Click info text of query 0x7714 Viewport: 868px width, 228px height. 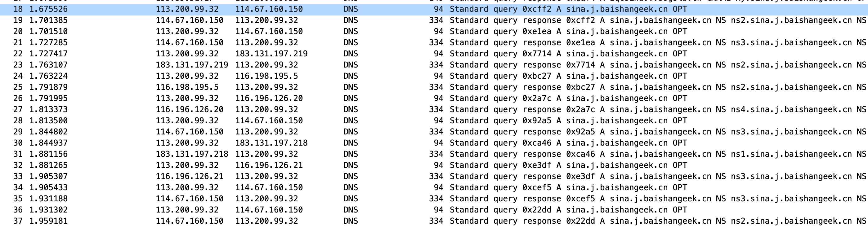coord(568,54)
